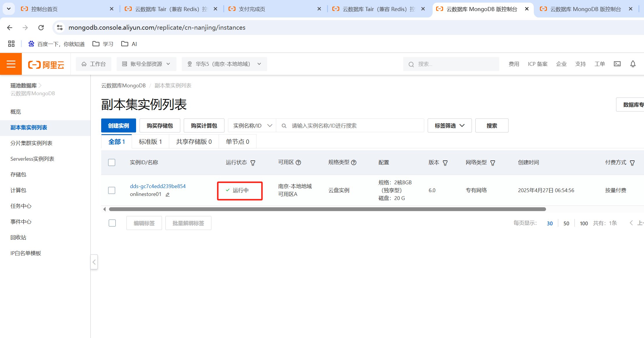Open 实例名称/ID search type dropdown
The width and height of the screenshot is (644, 338).
coord(252,125)
